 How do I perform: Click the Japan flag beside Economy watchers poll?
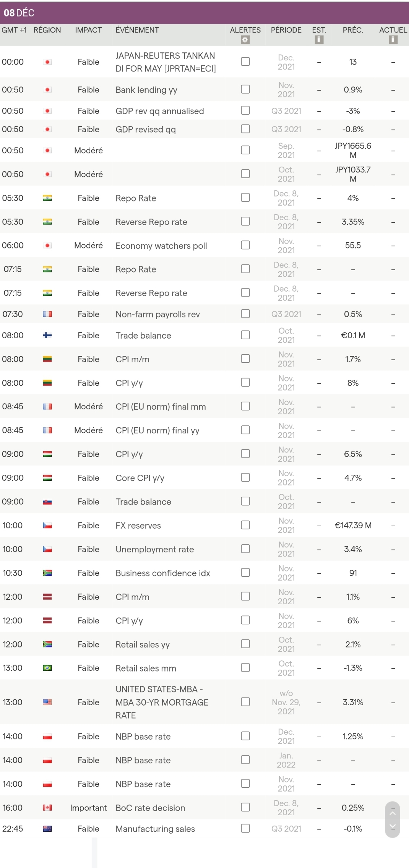[47, 245]
